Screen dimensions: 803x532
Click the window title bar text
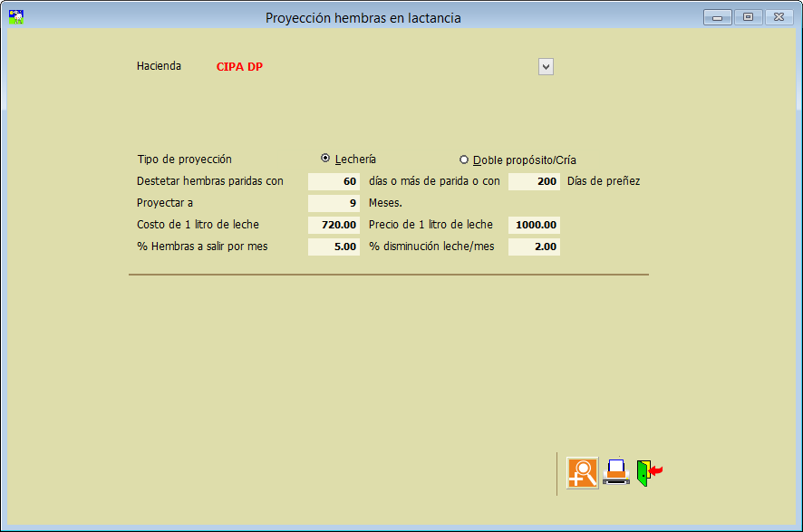click(x=363, y=18)
